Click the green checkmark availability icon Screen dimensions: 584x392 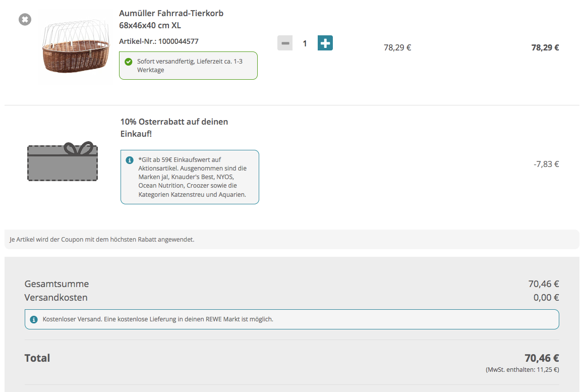tap(129, 62)
